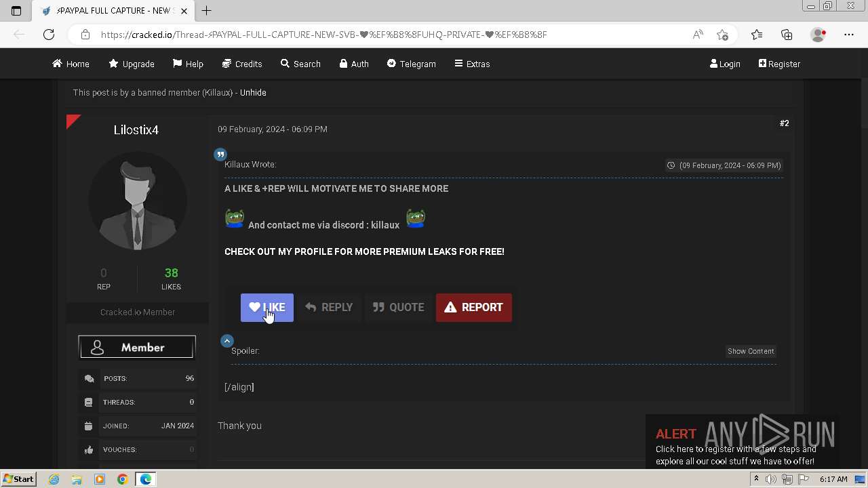Click Lilostix4's avatar image
The height and width of the screenshot is (488, 868).
(138, 201)
